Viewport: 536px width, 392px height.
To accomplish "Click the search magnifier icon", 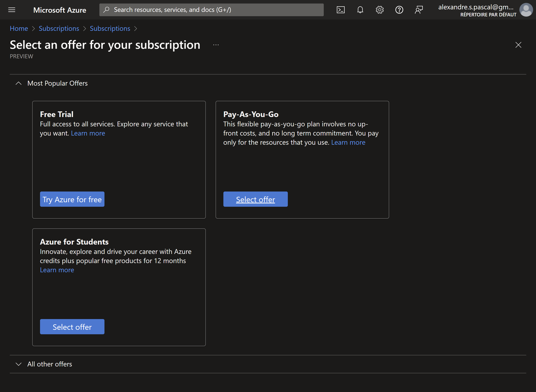I will tap(106, 10).
